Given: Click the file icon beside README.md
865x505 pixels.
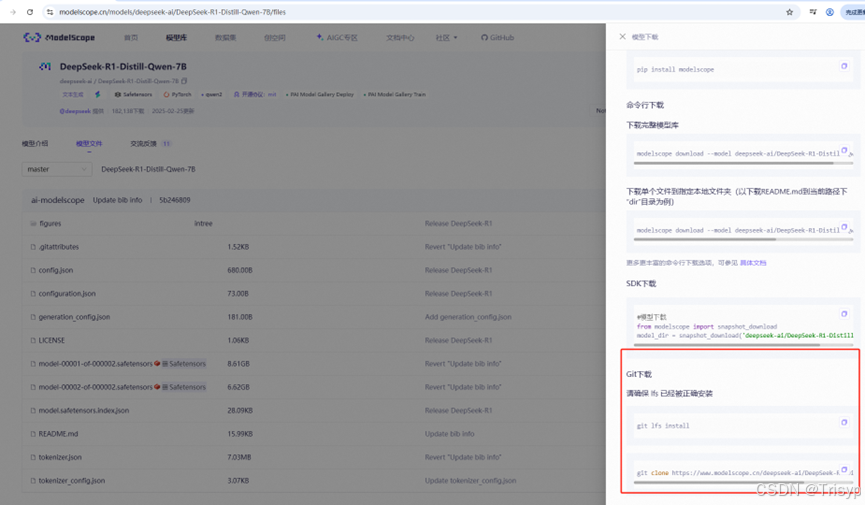Looking at the screenshot, I should [x=33, y=434].
